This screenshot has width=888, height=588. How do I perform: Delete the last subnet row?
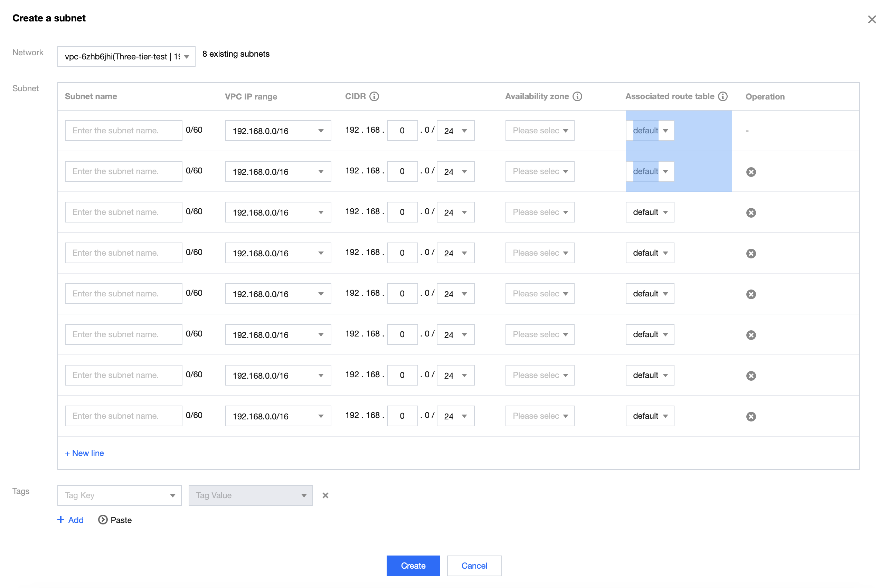(x=751, y=416)
